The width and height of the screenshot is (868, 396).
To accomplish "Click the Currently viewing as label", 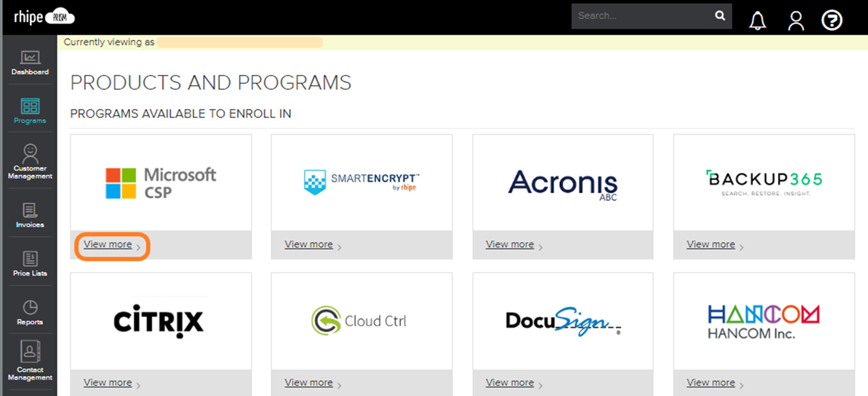I will click(x=109, y=42).
